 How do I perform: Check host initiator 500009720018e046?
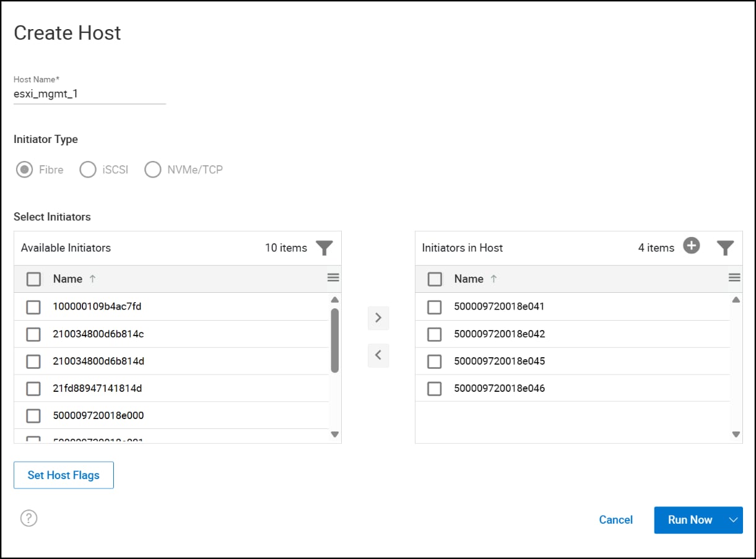(x=435, y=389)
